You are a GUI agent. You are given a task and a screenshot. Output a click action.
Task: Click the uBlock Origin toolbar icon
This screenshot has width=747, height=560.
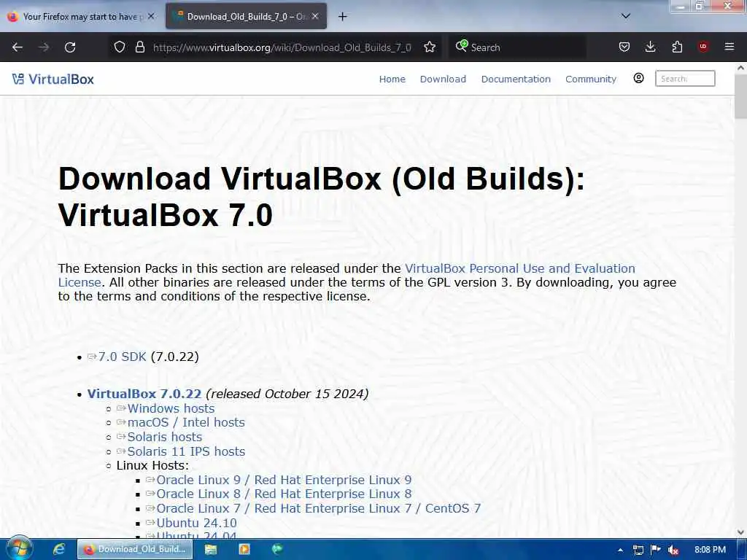[x=703, y=47]
